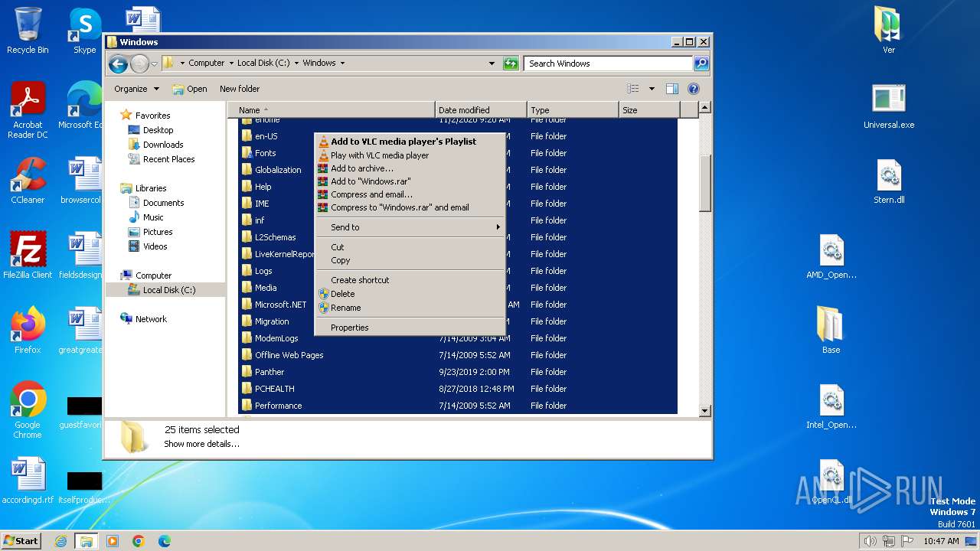Choose Add to "Windows.rar" option

410,181
